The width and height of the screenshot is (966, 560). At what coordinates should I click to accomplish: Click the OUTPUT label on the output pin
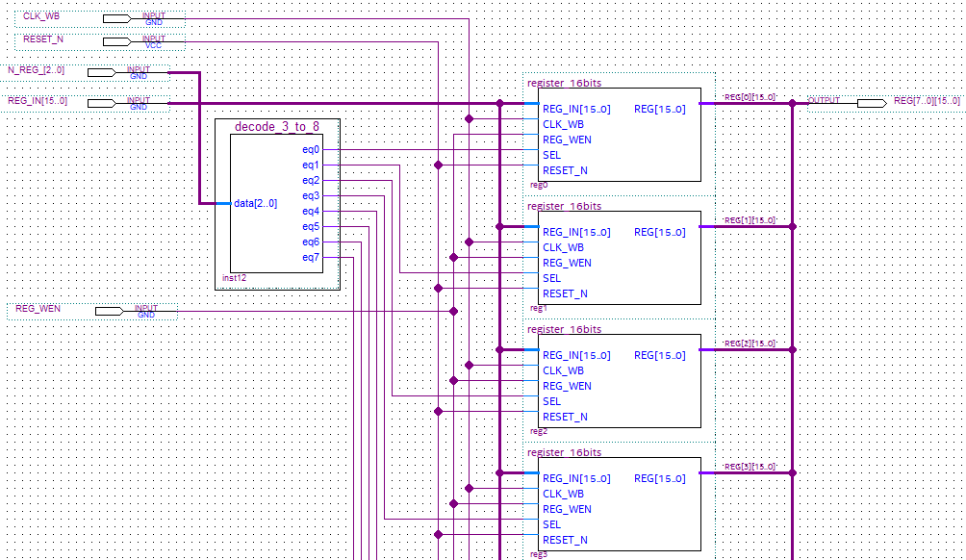[824, 100]
